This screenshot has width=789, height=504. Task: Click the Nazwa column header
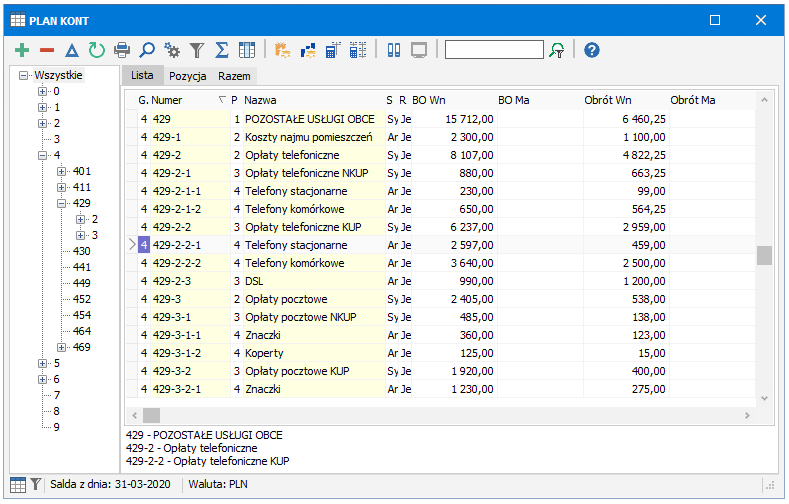point(313,100)
